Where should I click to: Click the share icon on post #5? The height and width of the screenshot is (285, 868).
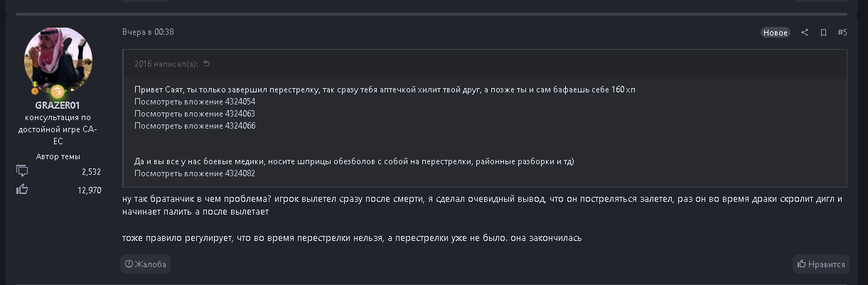[x=805, y=33]
